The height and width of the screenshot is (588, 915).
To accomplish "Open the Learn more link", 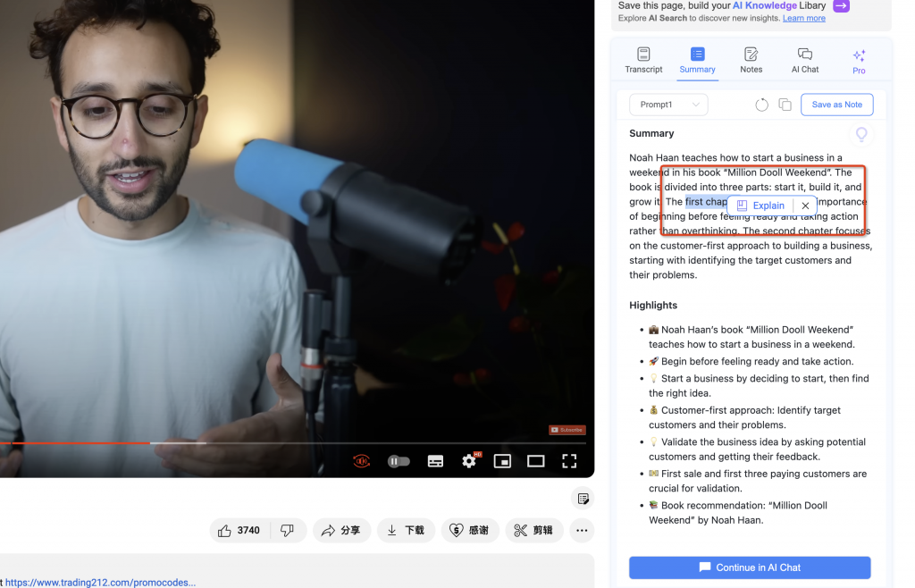I will tap(803, 18).
